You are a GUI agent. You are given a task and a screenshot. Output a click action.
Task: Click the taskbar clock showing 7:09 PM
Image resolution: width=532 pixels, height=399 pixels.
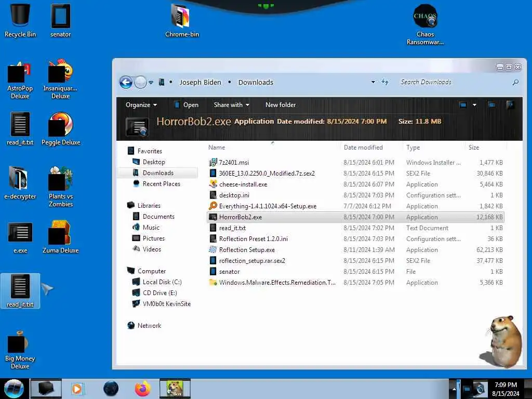(x=506, y=389)
